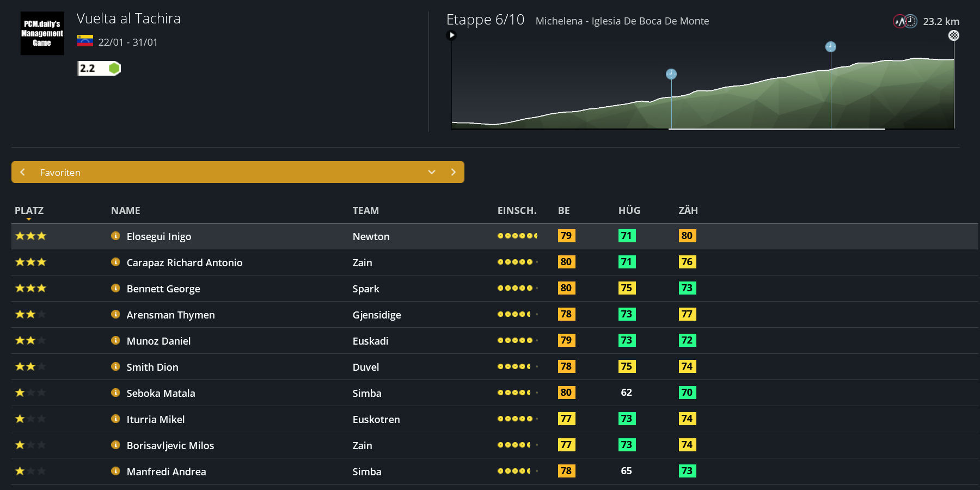Open rider Bennett George

(163, 289)
